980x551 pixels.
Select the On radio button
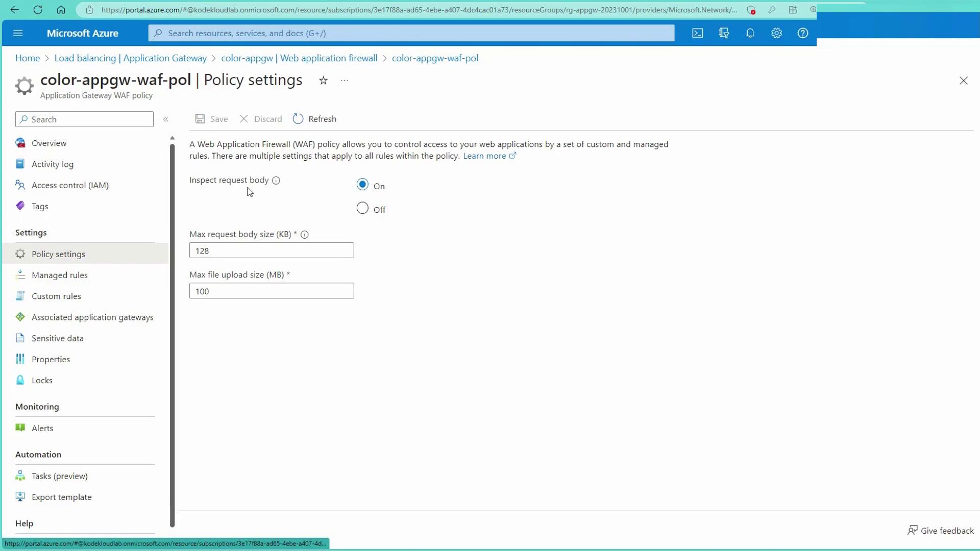(362, 185)
